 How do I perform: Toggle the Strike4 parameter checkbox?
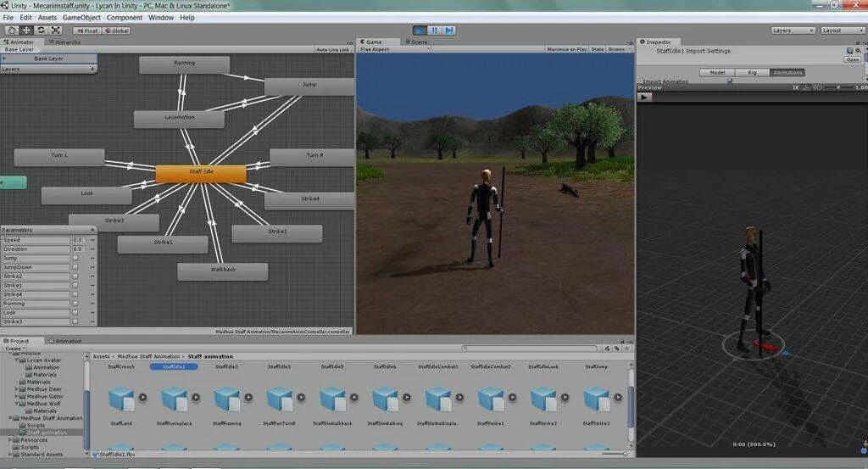75,294
